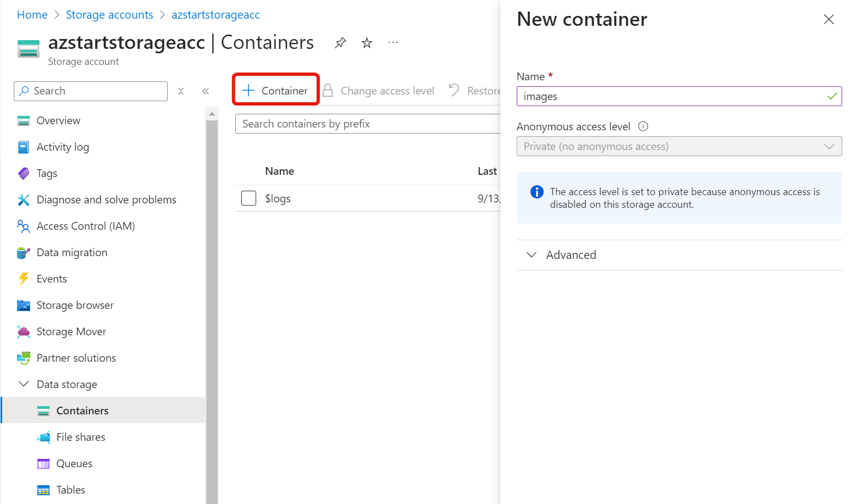Click Change access level button

coord(379,91)
